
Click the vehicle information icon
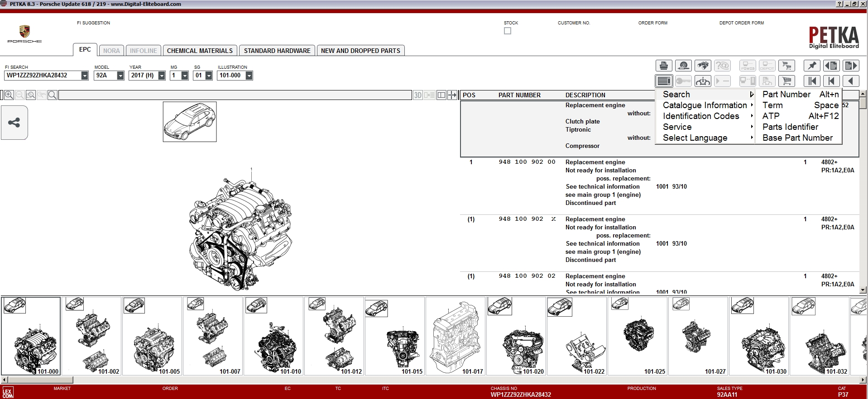click(x=703, y=81)
